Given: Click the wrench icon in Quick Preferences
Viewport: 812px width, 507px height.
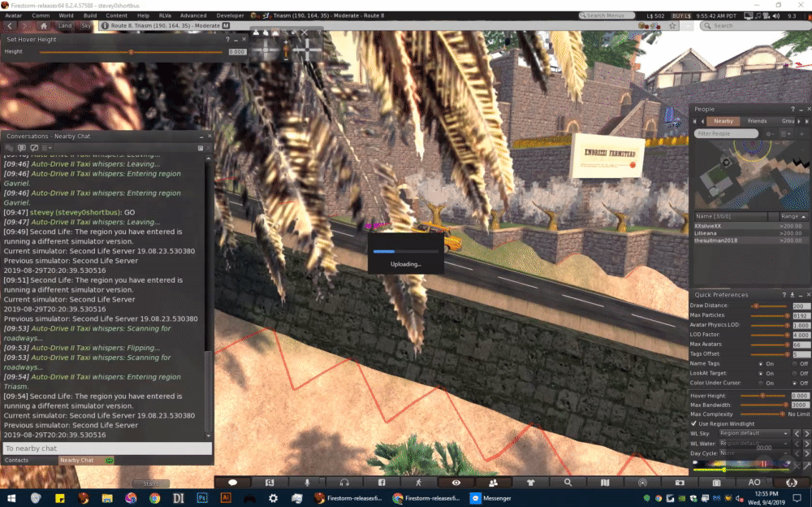Looking at the screenshot, I should click(806, 466).
